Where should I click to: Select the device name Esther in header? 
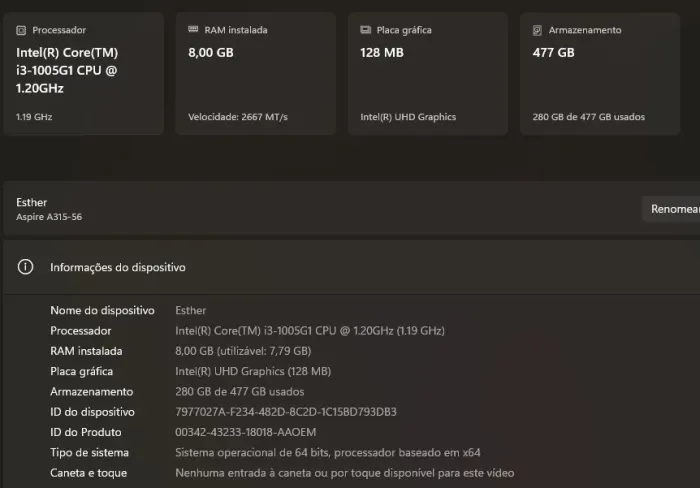point(31,202)
